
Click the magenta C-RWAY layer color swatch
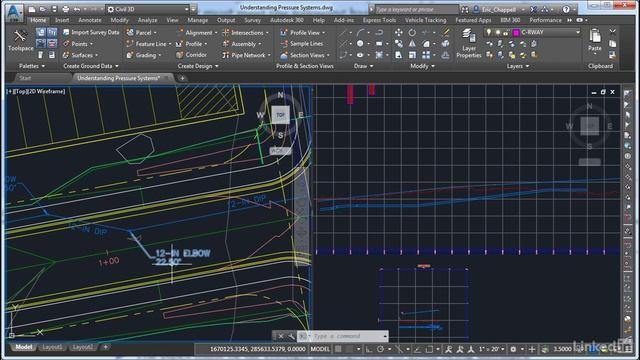point(516,32)
